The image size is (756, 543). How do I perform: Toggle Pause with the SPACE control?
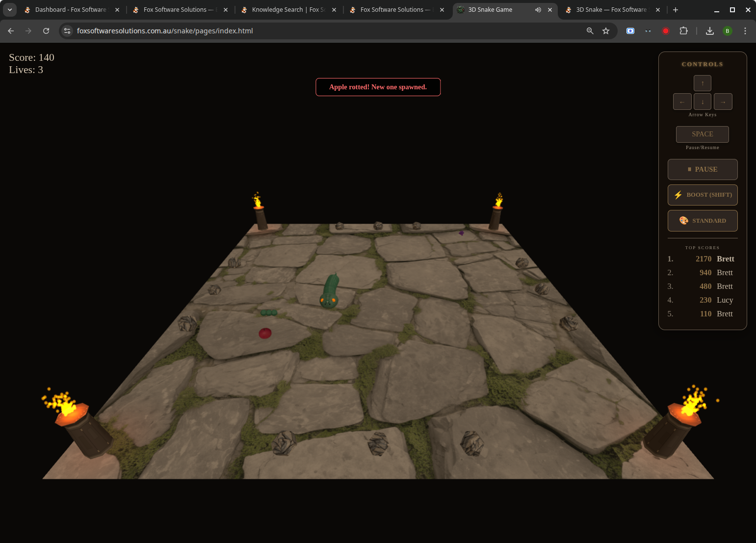click(702, 134)
